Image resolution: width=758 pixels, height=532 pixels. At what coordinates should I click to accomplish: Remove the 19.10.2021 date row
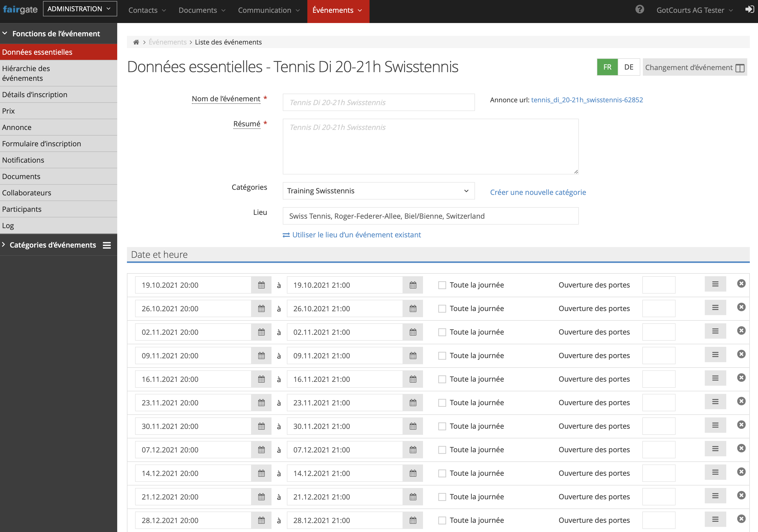[741, 283]
